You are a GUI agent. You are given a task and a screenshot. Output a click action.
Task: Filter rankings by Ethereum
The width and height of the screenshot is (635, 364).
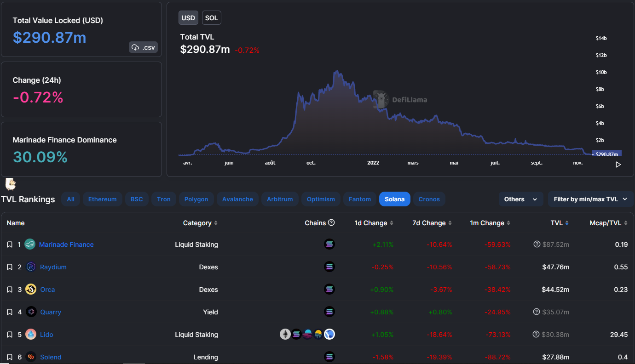point(103,199)
